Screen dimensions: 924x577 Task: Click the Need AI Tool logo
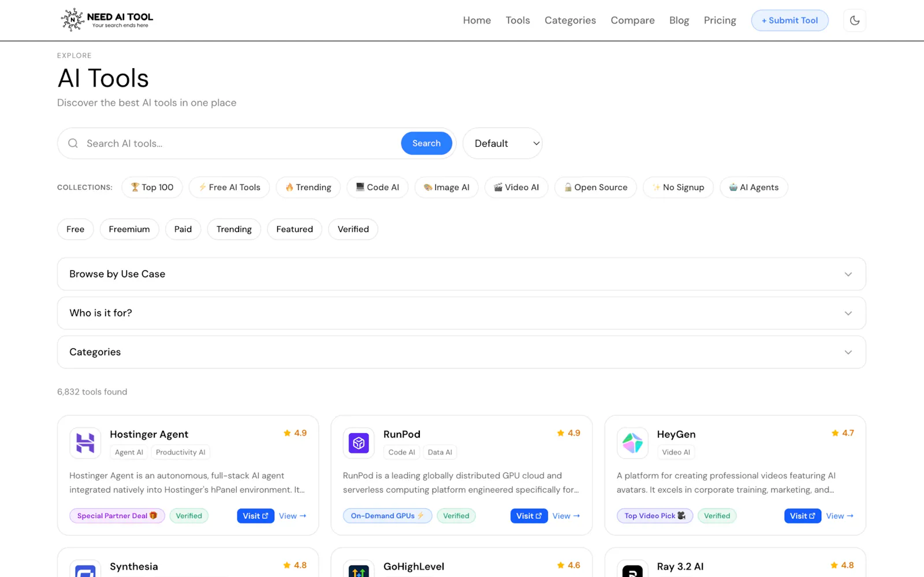pos(107,20)
